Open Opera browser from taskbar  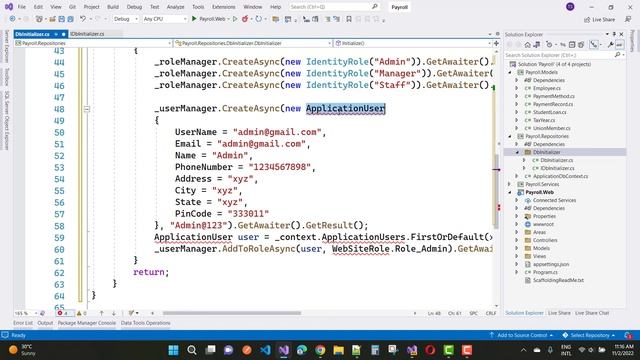click(x=430, y=350)
